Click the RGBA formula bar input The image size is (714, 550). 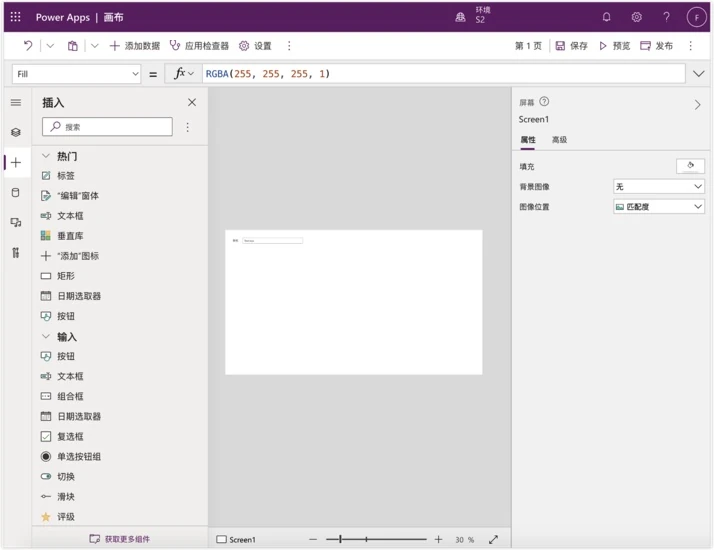444,73
